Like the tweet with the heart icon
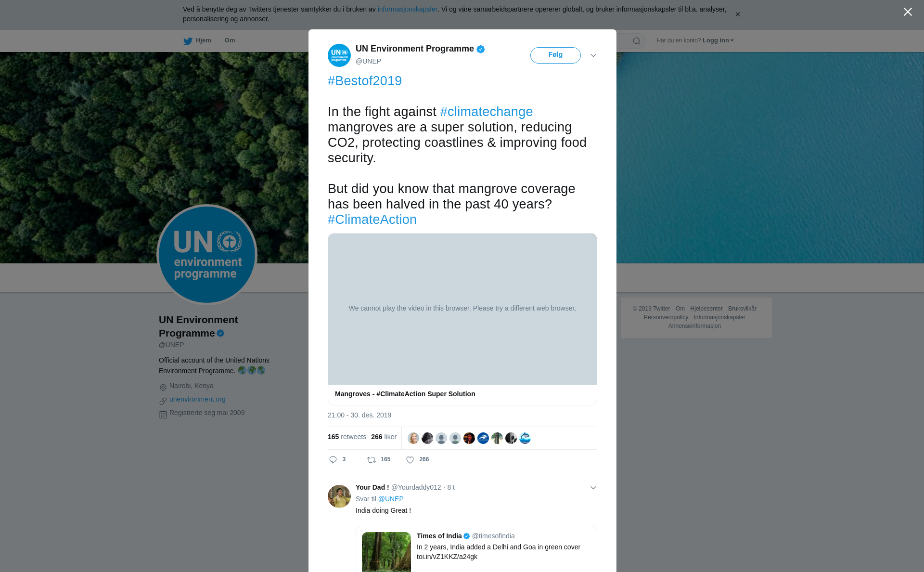924x572 pixels. [x=410, y=460]
